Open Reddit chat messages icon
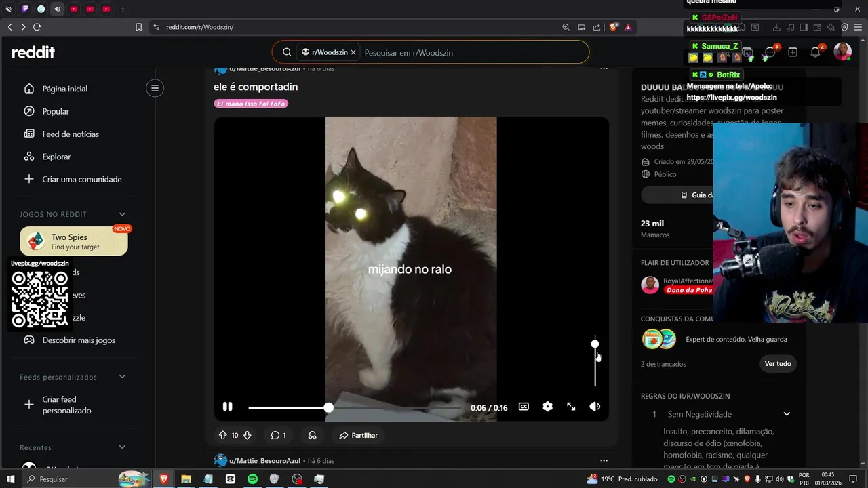This screenshot has width=868, height=488. [770, 52]
